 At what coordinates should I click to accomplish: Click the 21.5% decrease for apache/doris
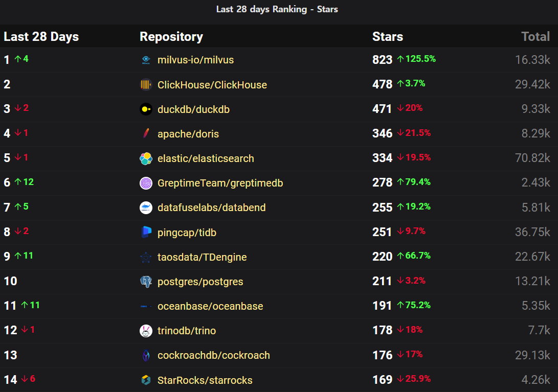point(414,133)
